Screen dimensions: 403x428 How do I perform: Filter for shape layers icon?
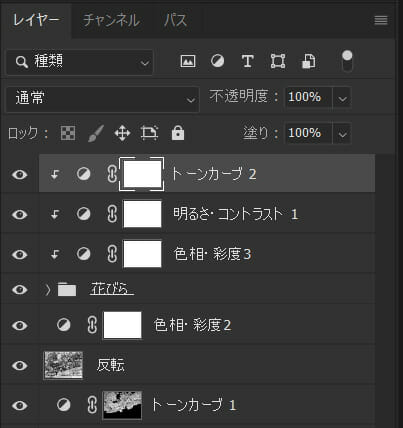278,61
